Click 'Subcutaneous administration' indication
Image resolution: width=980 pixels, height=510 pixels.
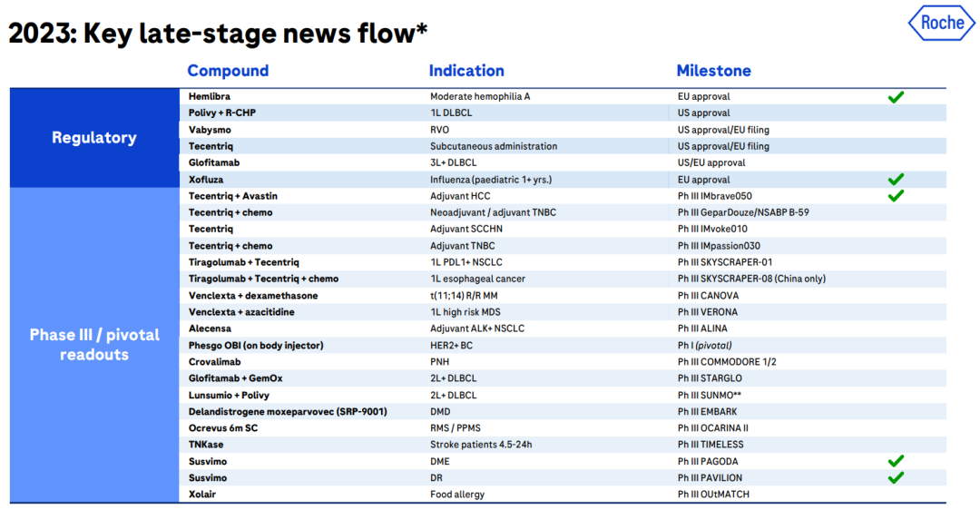(x=494, y=146)
